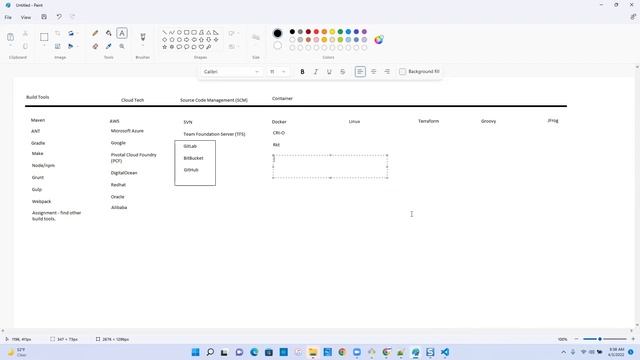Click the Redo arrow

click(73, 17)
